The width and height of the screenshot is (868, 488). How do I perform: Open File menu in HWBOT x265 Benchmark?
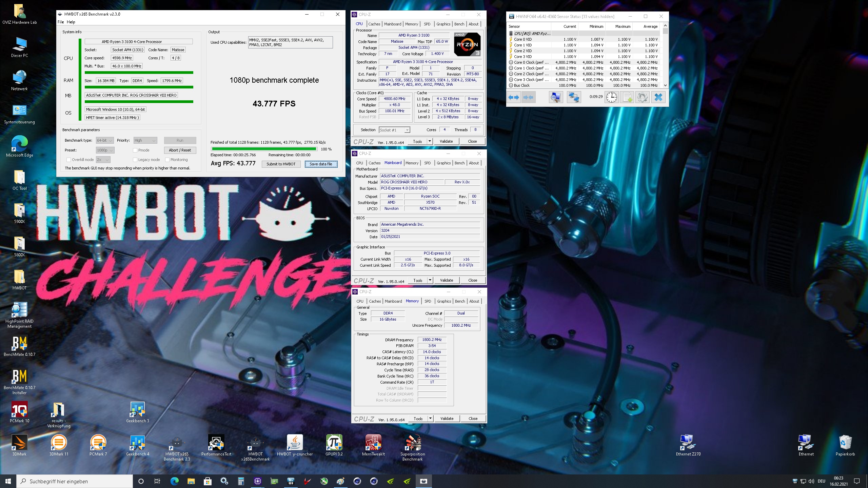coord(61,22)
